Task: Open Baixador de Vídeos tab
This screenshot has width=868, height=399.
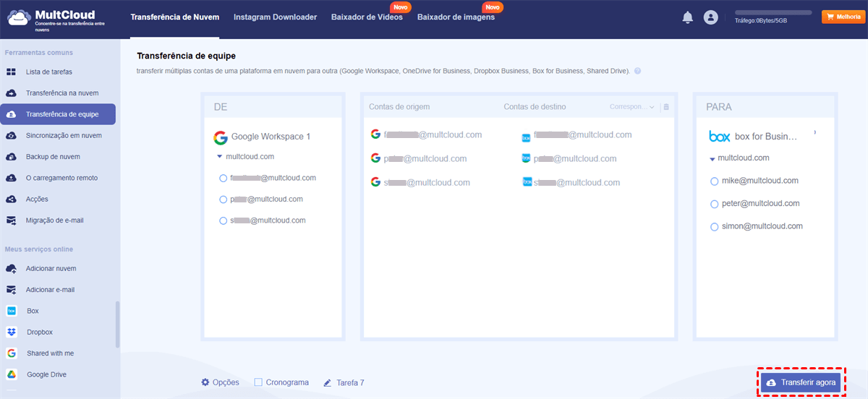Action: click(367, 17)
